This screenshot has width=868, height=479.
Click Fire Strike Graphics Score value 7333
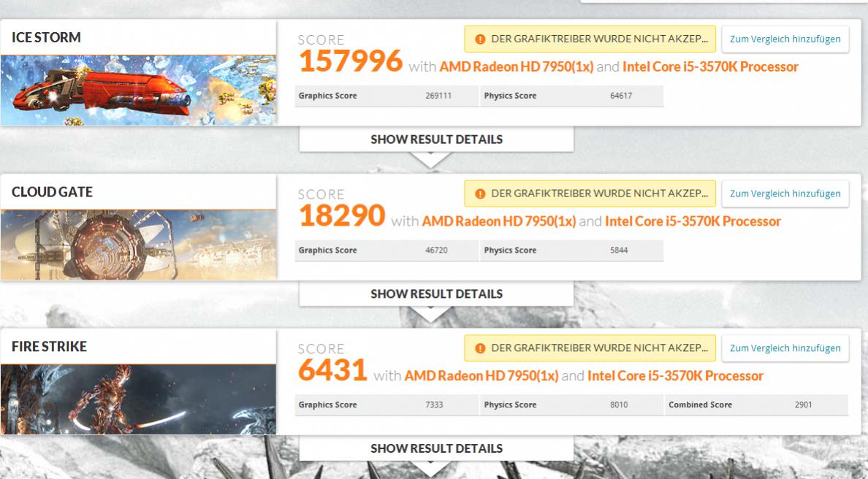click(434, 405)
